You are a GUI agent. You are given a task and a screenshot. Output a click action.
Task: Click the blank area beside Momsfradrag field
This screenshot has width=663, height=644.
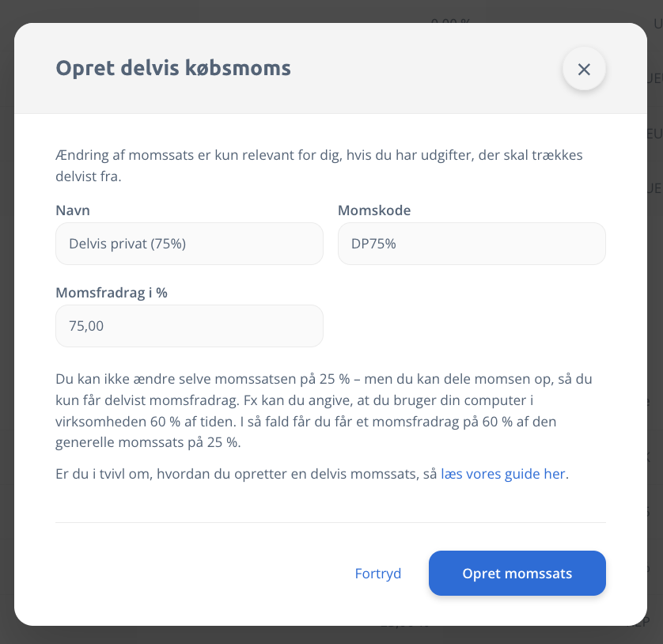click(x=472, y=326)
